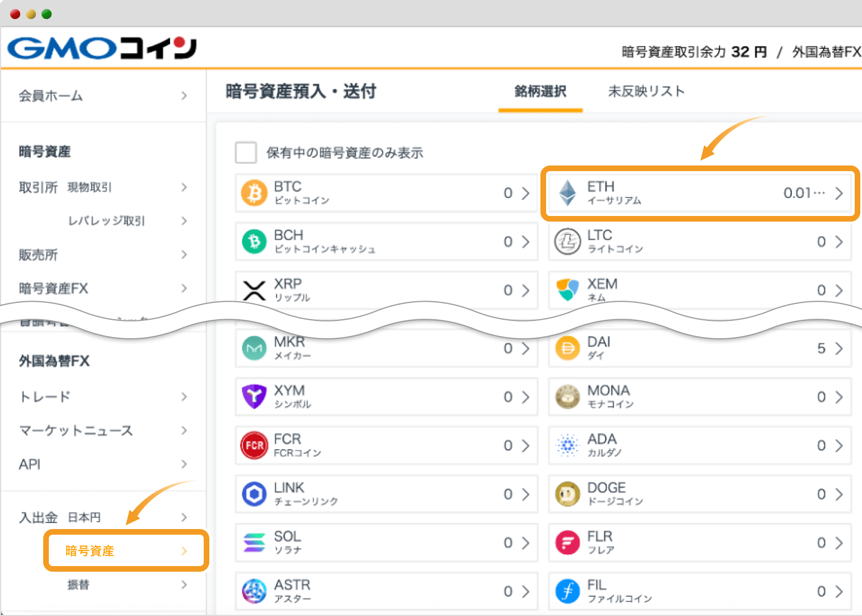The width and height of the screenshot is (862, 616).
Task: Click the FLR Flare icon
Action: [567, 543]
